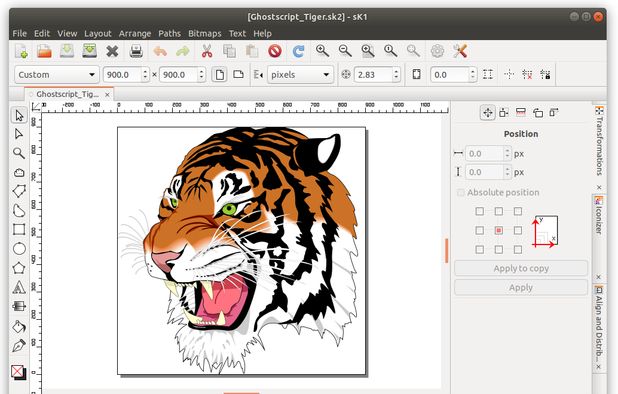
Task: Toggle the Absolute position checkbox
Action: [460, 193]
